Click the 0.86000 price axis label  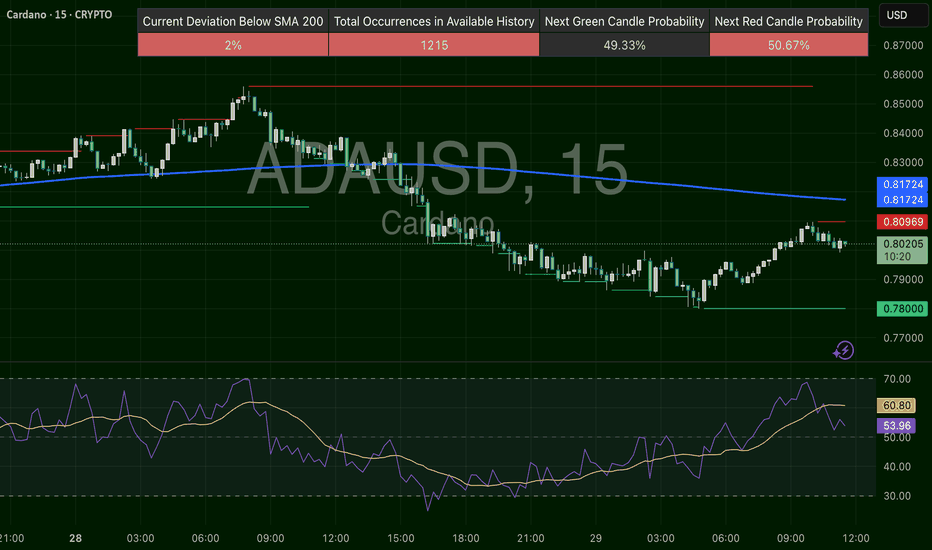coord(903,75)
